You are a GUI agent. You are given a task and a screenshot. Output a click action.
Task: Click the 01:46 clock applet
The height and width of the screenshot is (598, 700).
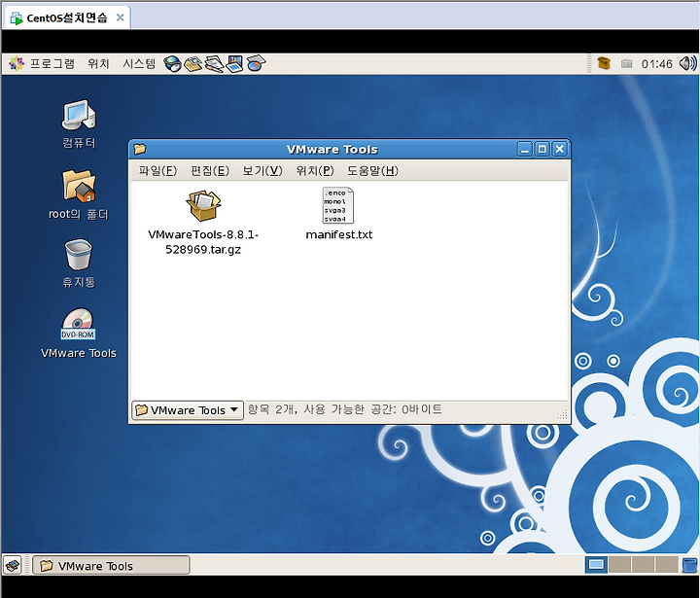pyautogui.click(x=656, y=64)
